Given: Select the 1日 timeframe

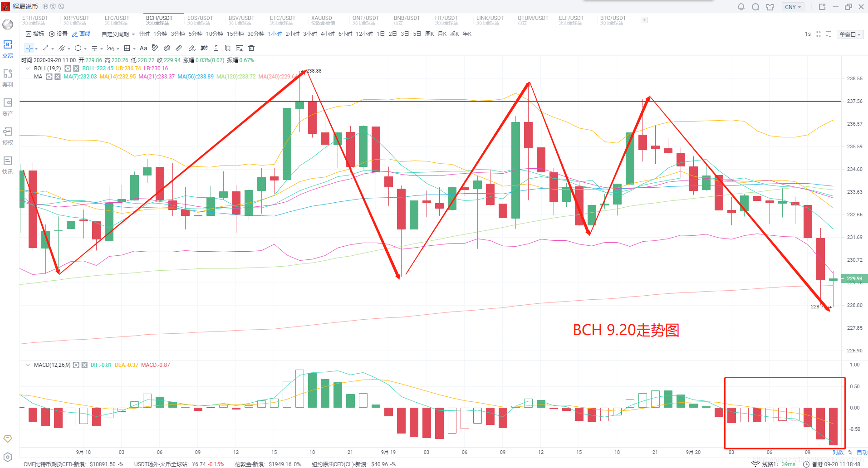Looking at the screenshot, I should [x=381, y=34].
